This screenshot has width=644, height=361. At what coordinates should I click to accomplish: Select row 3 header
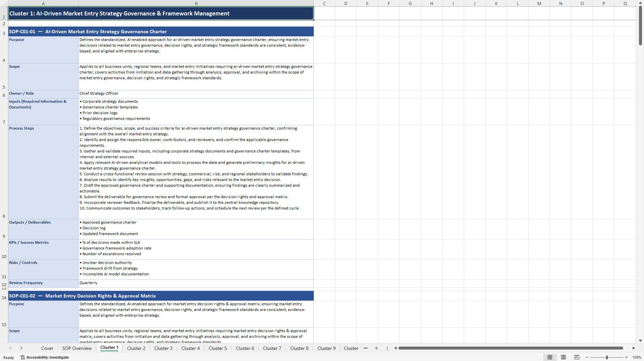4,32
